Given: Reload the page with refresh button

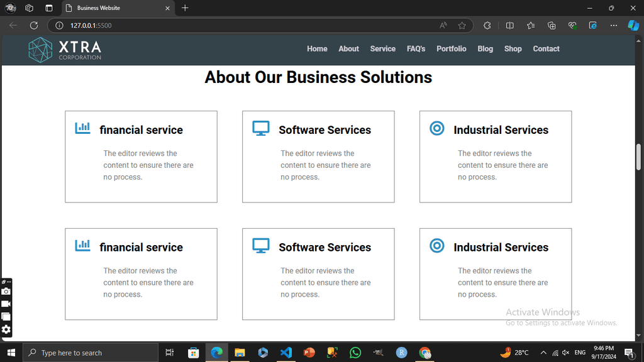Looking at the screenshot, I should tap(34, 25).
